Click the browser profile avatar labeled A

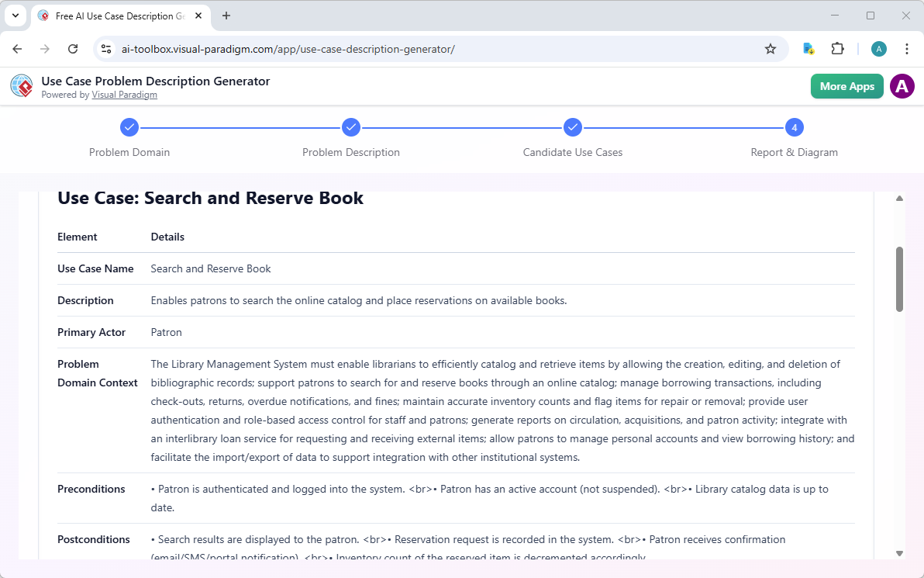[x=878, y=48]
